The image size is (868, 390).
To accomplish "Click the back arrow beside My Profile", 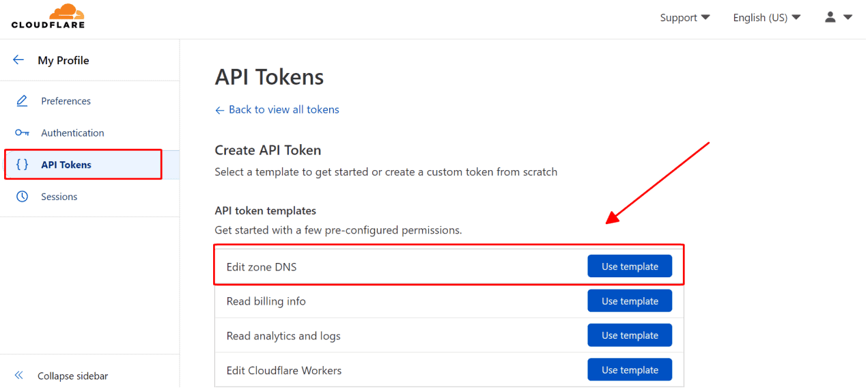I will pos(18,60).
